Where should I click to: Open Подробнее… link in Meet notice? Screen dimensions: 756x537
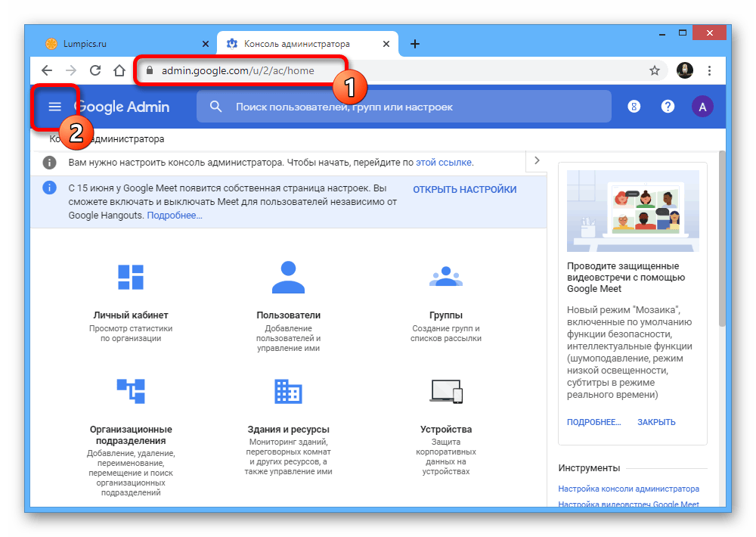tap(175, 216)
